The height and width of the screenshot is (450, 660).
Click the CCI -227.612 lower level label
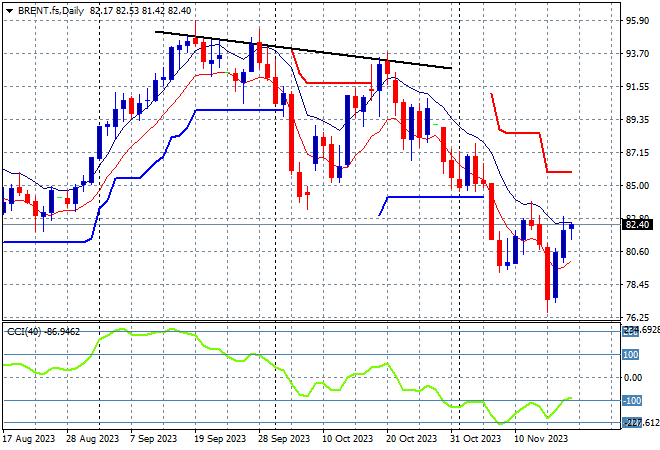[641, 423]
